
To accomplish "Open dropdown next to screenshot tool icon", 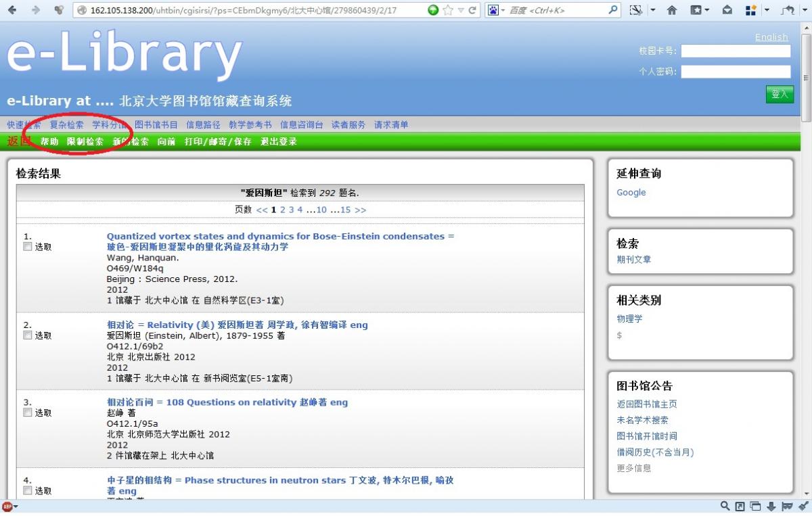I will click(652, 10).
